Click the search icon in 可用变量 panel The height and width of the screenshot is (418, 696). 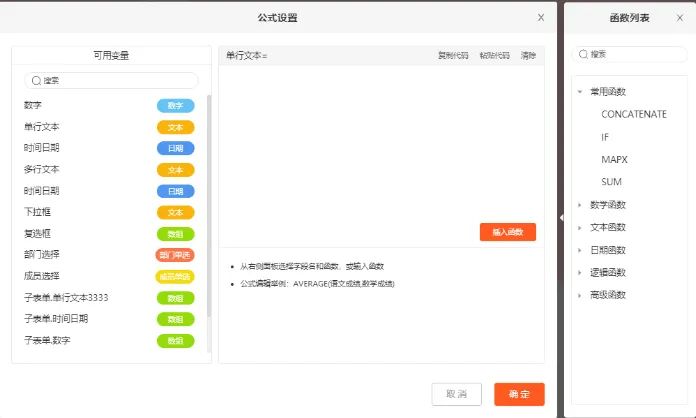point(36,80)
